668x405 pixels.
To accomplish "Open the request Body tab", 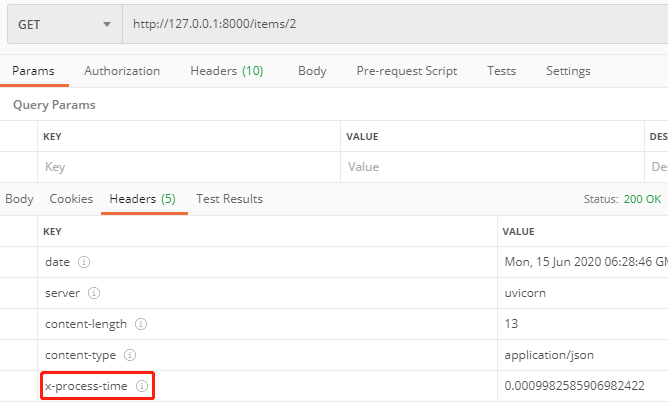I will click(312, 71).
